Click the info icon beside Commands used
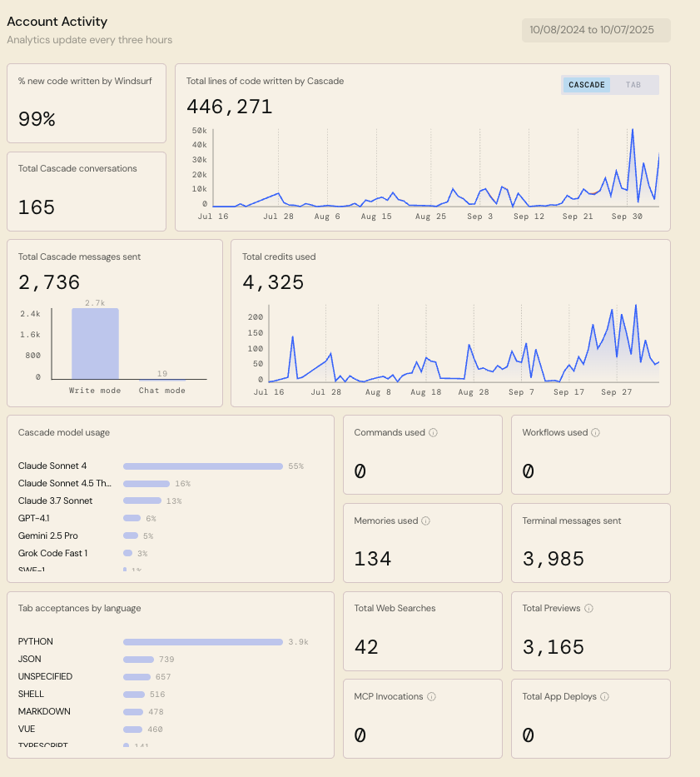This screenshot has width=700, height=777. coord(434,433)
